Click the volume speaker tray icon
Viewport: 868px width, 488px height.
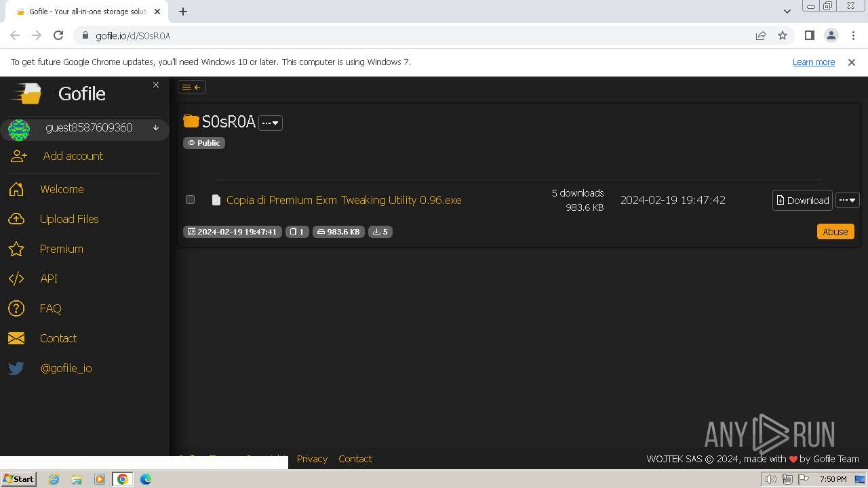pos(771,479)
